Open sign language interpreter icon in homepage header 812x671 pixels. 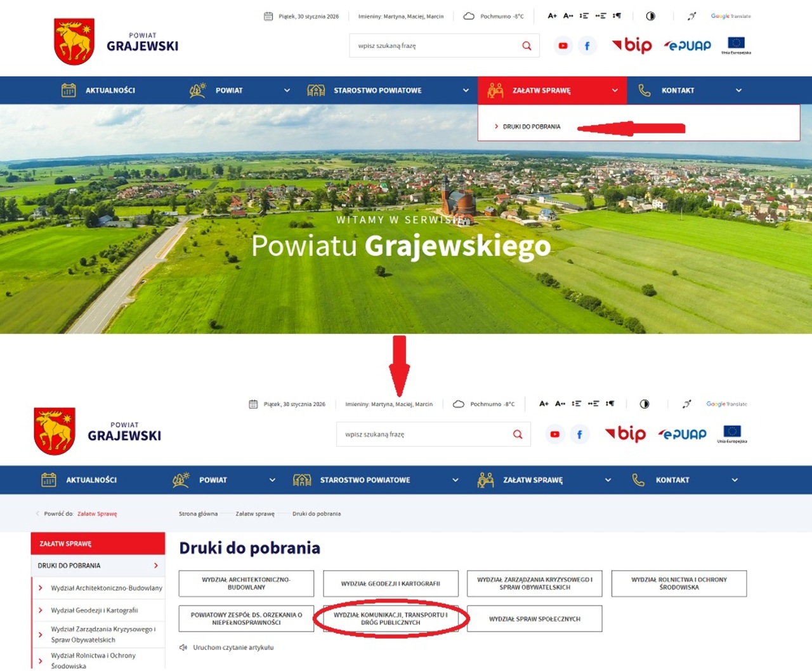click(x=692, y=16)
